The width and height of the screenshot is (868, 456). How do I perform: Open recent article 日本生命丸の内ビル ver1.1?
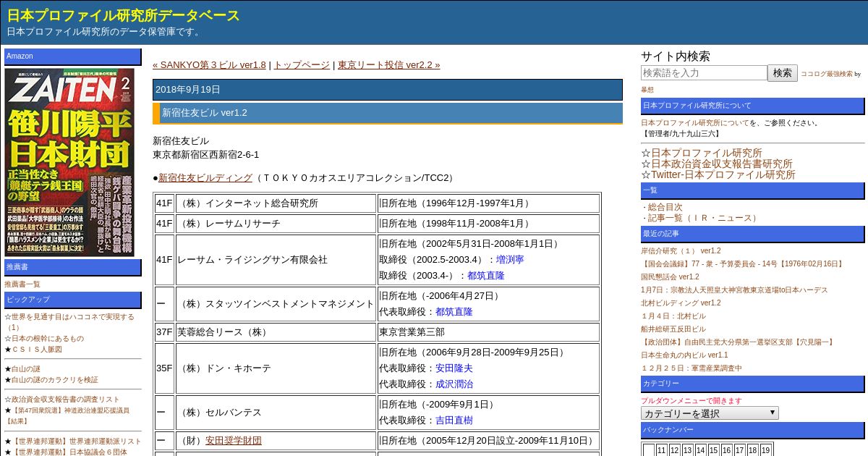684,355
